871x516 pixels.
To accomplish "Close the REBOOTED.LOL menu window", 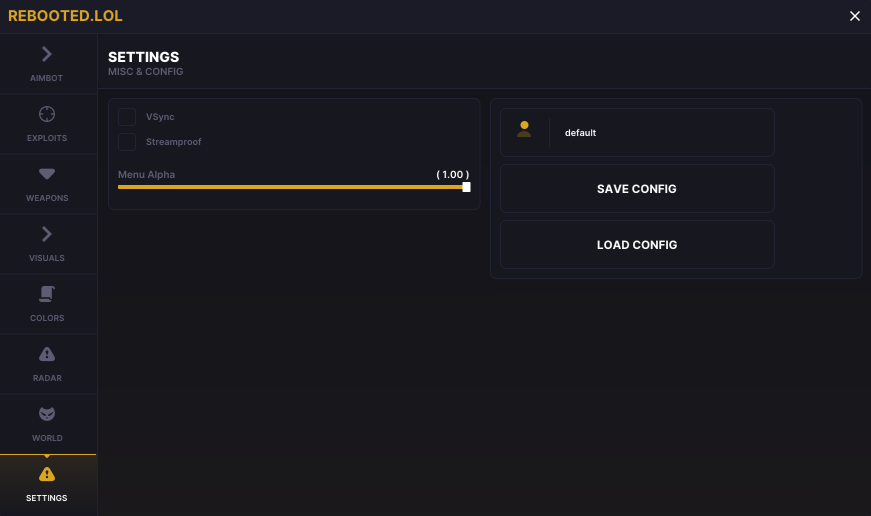I will pyautogui.click(x=854, y=16).
